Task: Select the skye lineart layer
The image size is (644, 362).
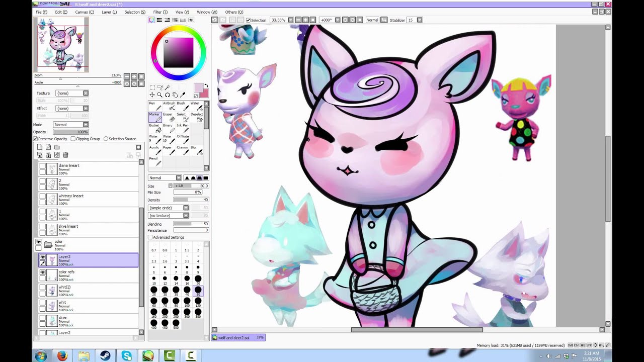Action: [x=88, y=230]
